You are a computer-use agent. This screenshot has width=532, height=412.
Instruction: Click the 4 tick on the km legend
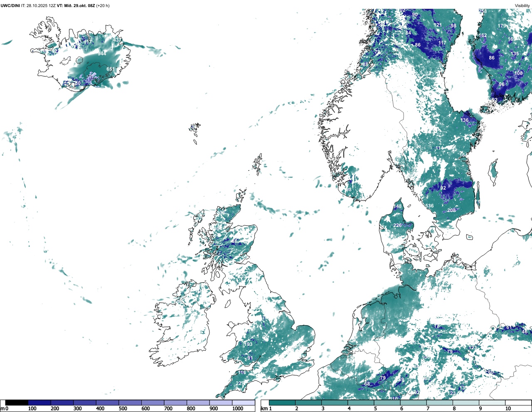[x=349, y=409]
